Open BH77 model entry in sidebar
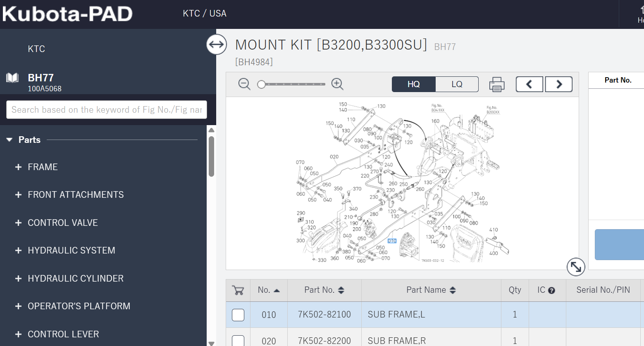The width and height of the screenshot is (644, 346). click(x=41, y=78)
